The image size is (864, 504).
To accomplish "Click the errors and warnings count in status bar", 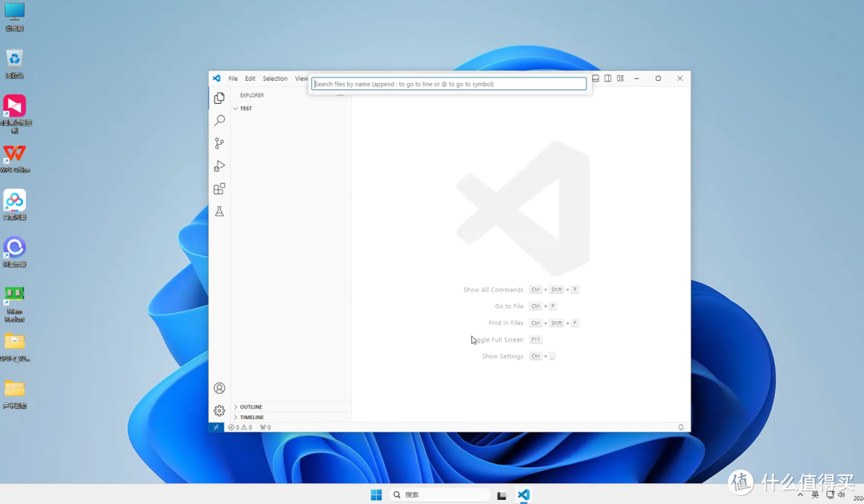I will 239,426.
